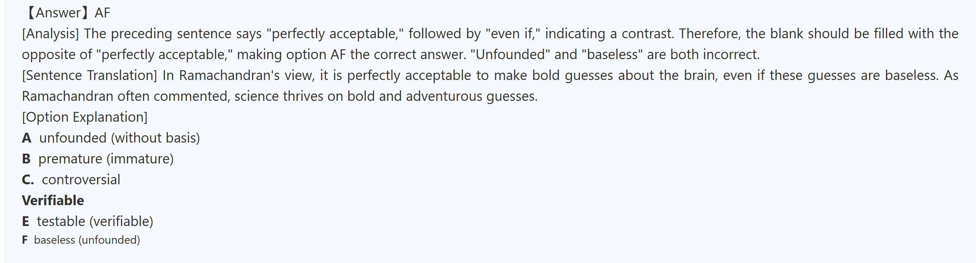This screenshot has height=263, width=980.
Task: Click the phrase "adventurous guesses"
Action: 471,96
